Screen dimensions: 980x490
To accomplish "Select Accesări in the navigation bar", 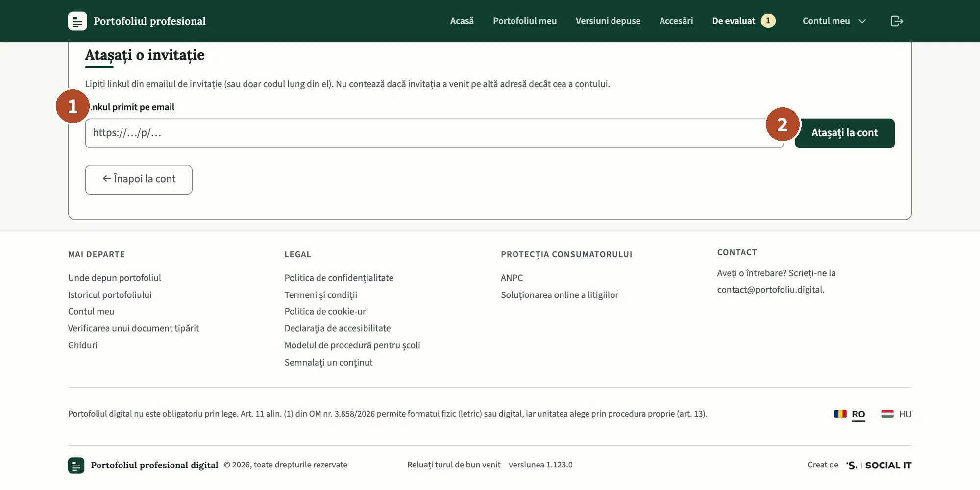I will coord(676,21).
